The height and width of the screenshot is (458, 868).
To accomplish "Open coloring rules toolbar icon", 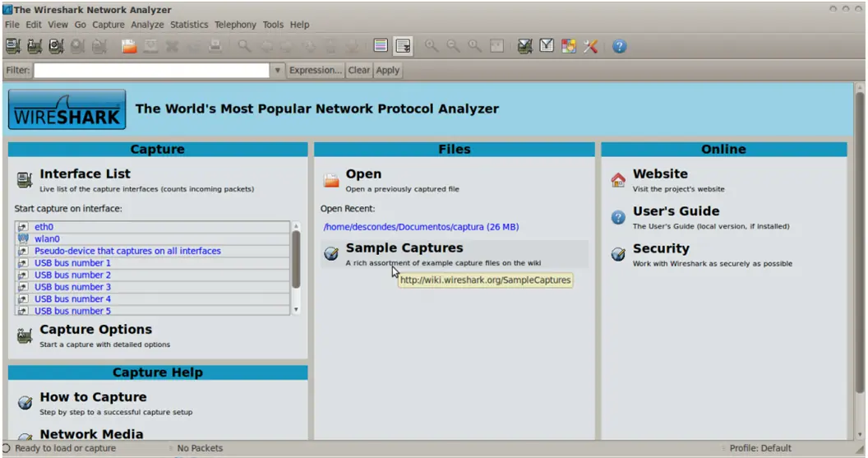I will pos(569,47).
